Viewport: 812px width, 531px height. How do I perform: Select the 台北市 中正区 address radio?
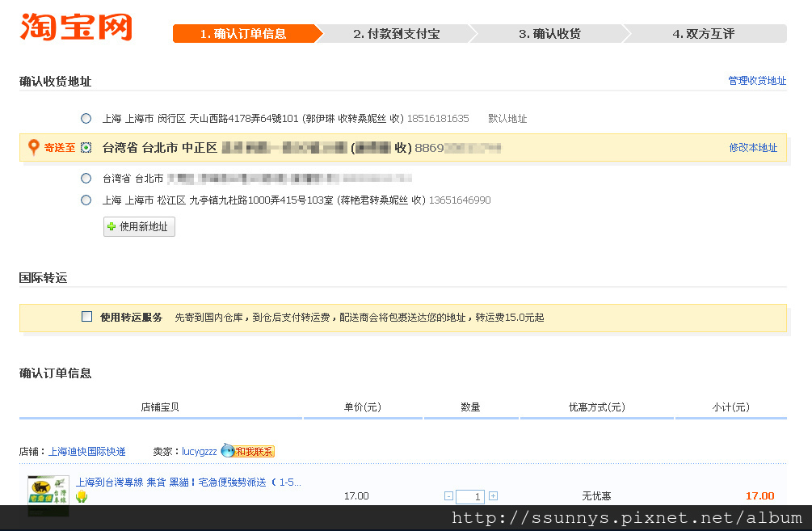(86, 148)
